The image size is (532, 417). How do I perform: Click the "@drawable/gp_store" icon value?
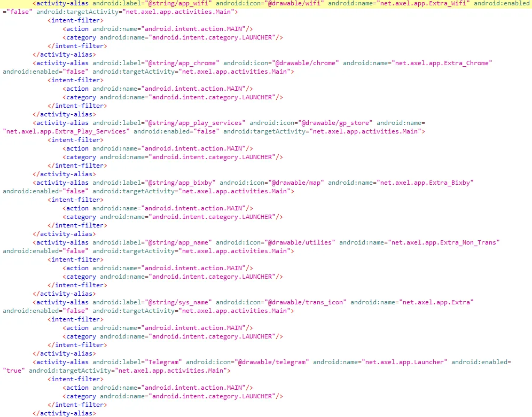335,123
